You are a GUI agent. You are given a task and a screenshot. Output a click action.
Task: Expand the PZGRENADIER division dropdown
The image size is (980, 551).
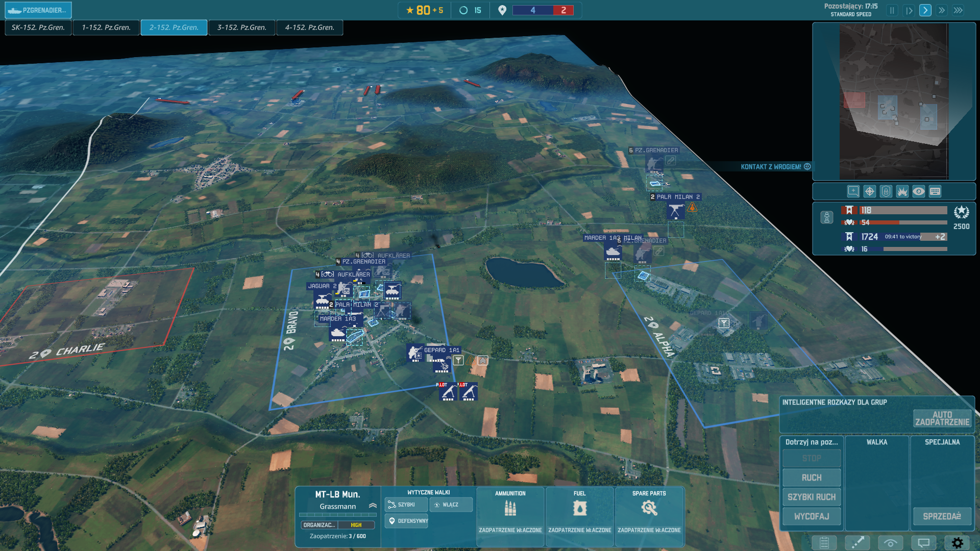39,10
